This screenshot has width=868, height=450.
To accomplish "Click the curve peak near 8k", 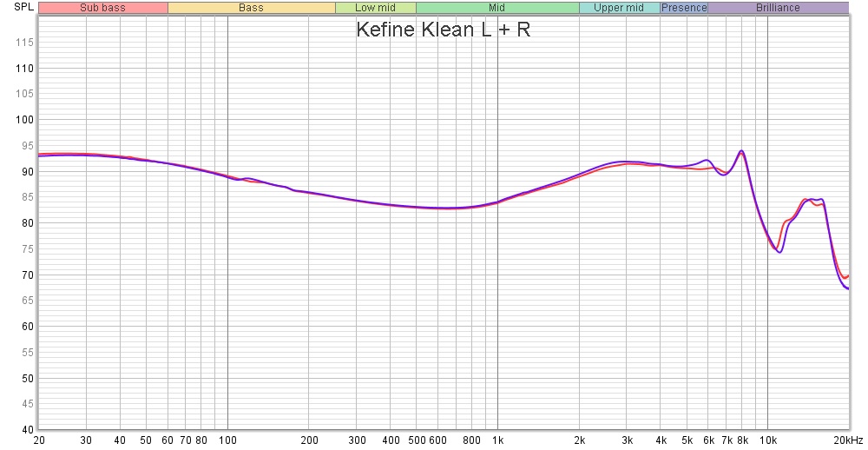I will (x=741, y=151).
